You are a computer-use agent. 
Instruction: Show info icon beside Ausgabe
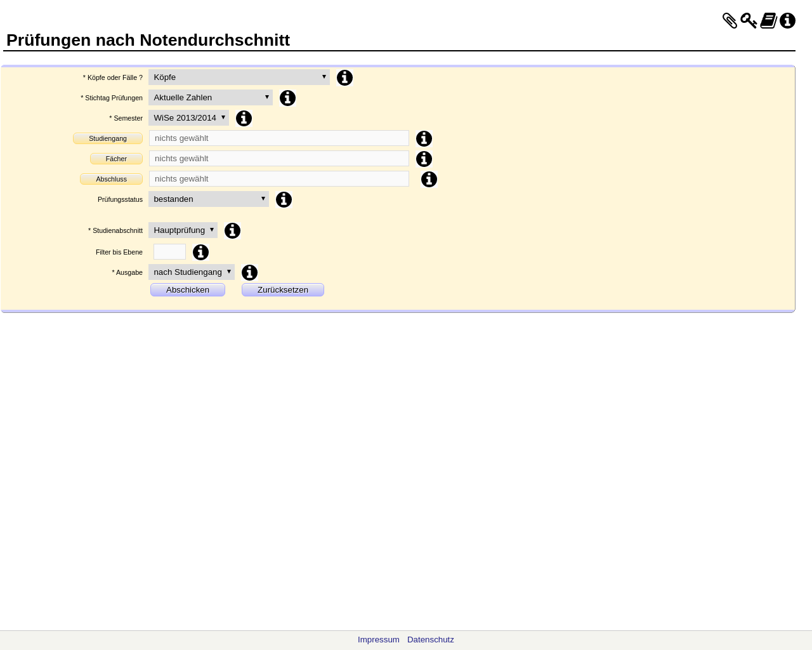click(x=249, y=272)
